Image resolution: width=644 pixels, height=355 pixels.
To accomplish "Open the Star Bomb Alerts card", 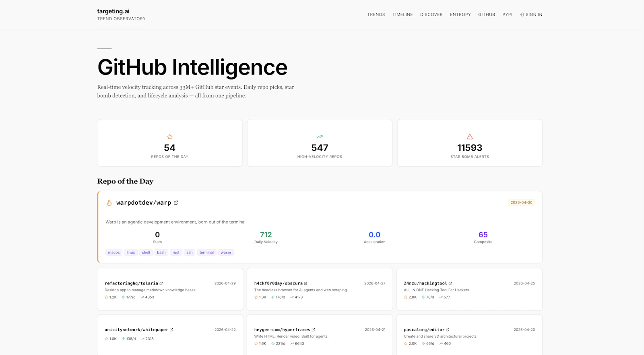I will tap(470, 143).
